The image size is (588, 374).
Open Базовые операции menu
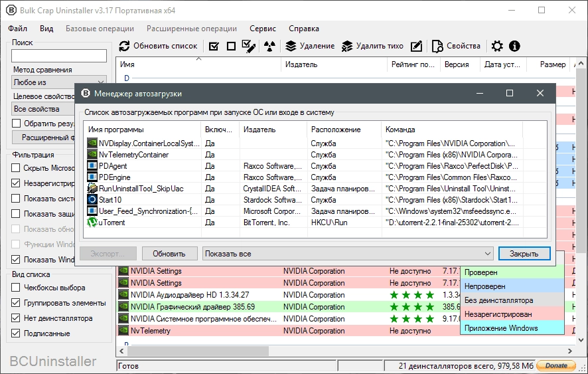(100, 29)
